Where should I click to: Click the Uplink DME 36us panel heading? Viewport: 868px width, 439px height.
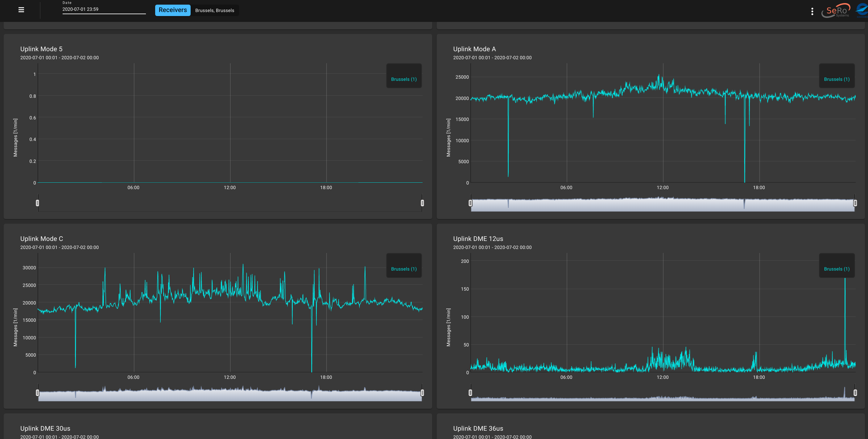(x=478, y=428)
